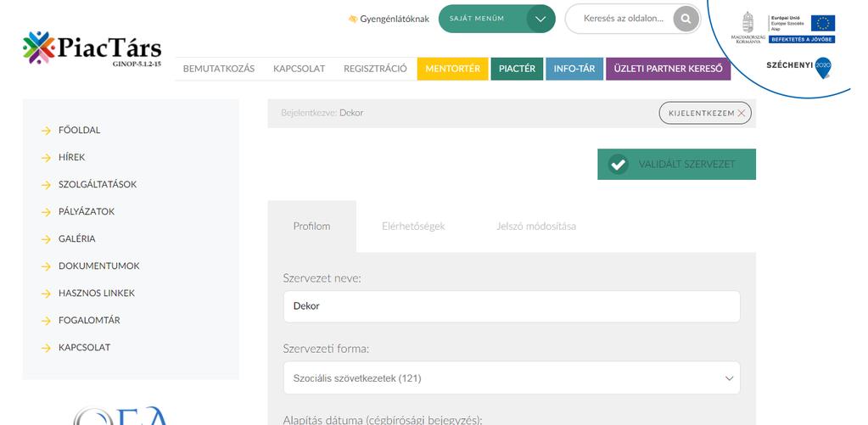The image size is (868, 425).
Task: Open the blue Info-tár menu item
Action: 574,69
